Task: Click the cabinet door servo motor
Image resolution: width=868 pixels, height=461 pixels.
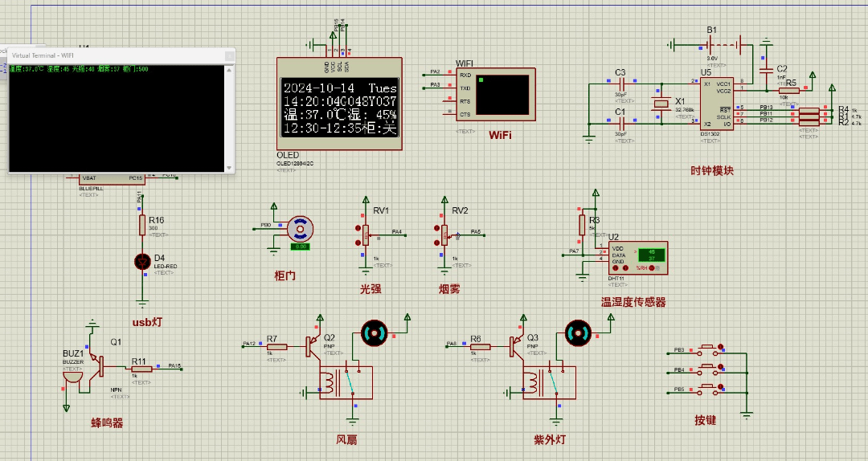Action: pos(300,230)
